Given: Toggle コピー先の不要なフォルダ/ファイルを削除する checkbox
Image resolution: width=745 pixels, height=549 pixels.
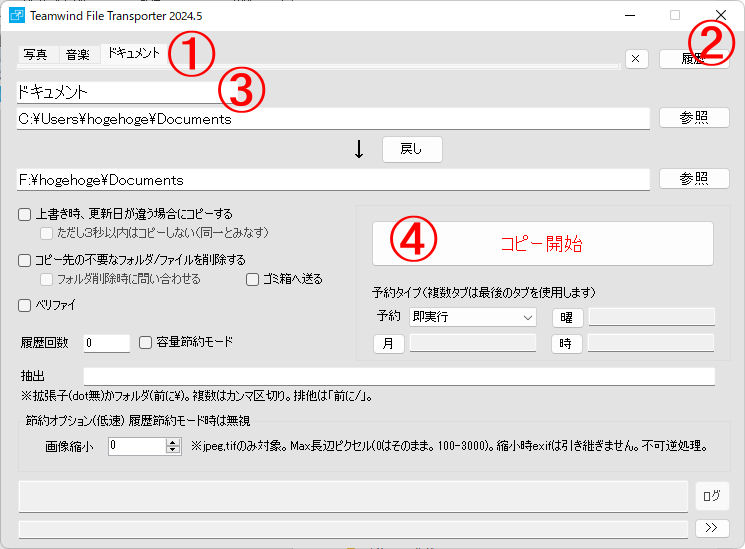Looking at the screenshot, I should tap(25, 260).
